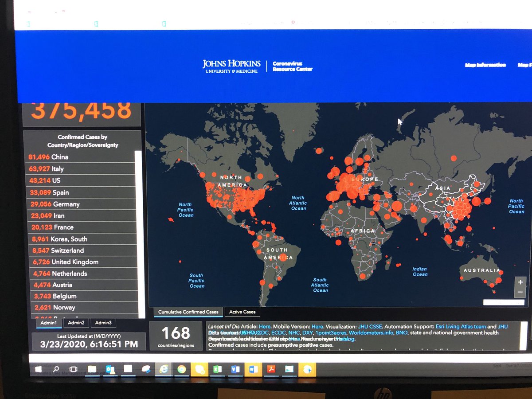Select US in the confirmed cases list
The width and height of the screenshot is (532, 399).
(x=82, y=180)
